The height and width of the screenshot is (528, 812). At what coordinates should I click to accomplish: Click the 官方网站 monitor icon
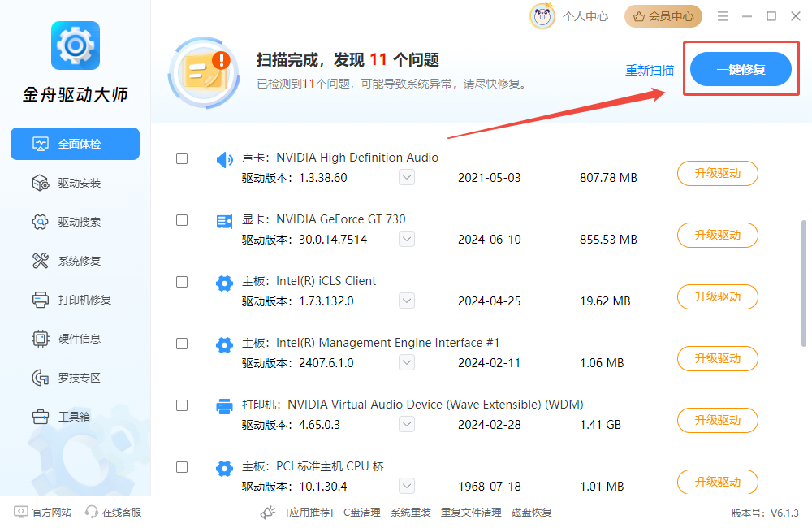pos(21,512)
